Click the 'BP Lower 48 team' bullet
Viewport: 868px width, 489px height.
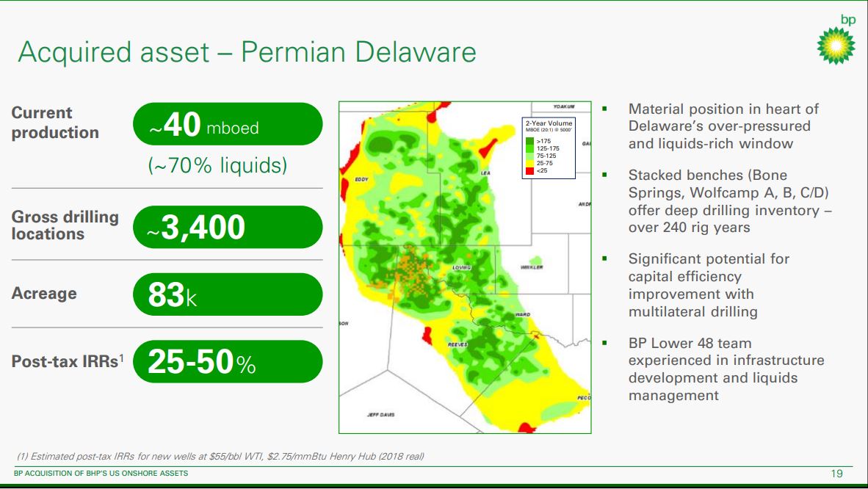(x=726, y=369)
